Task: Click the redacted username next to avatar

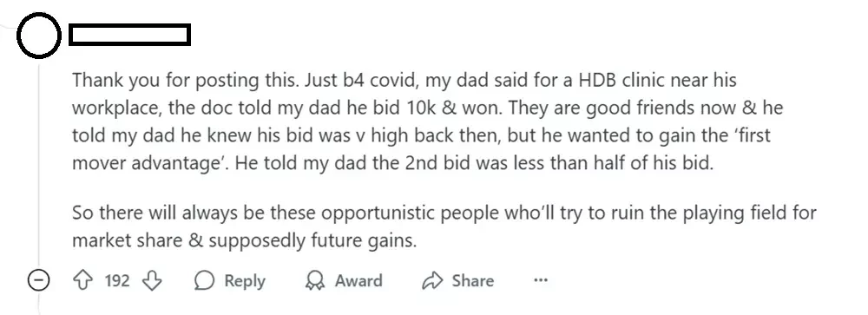Action: click(x=130, y=35)
